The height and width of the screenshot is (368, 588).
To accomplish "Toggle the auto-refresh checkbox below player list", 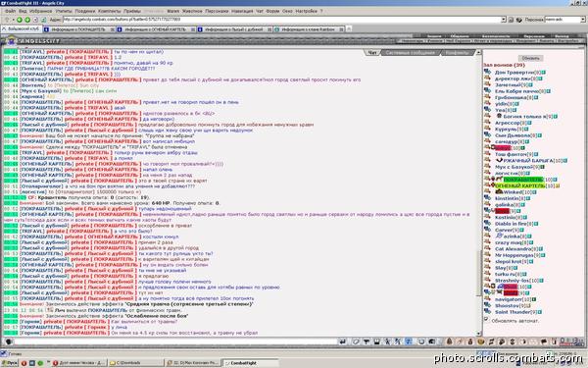I will click(486, 320).
